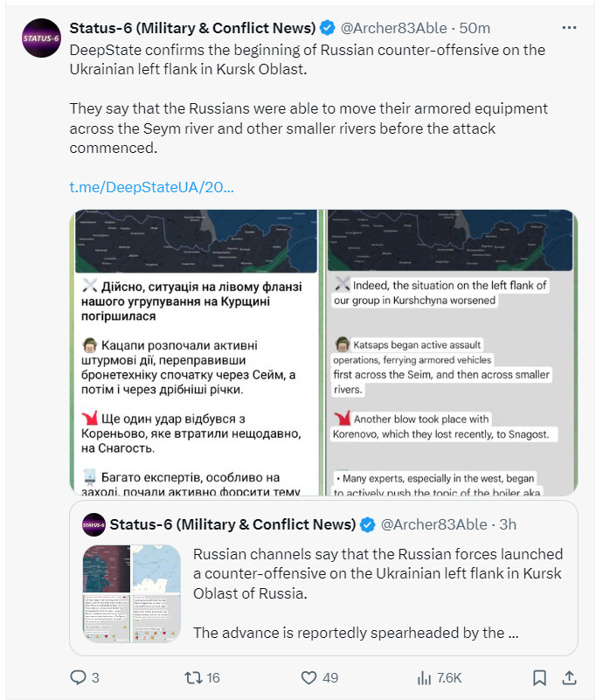
Task: Click the quoted tweet's 3h timestamp
Action: [508, 524]
